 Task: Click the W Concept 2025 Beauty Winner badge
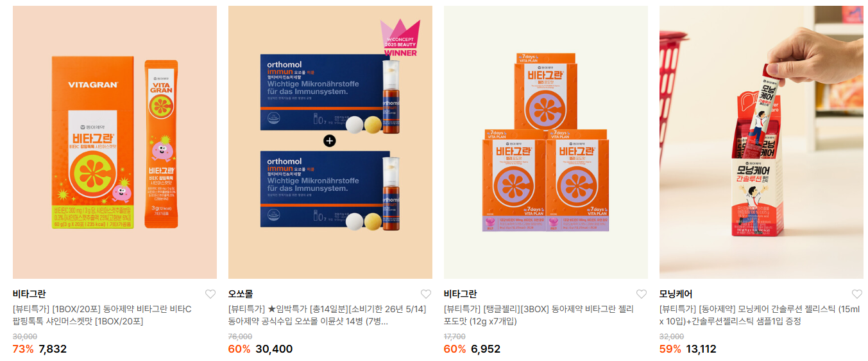point(400,37)
